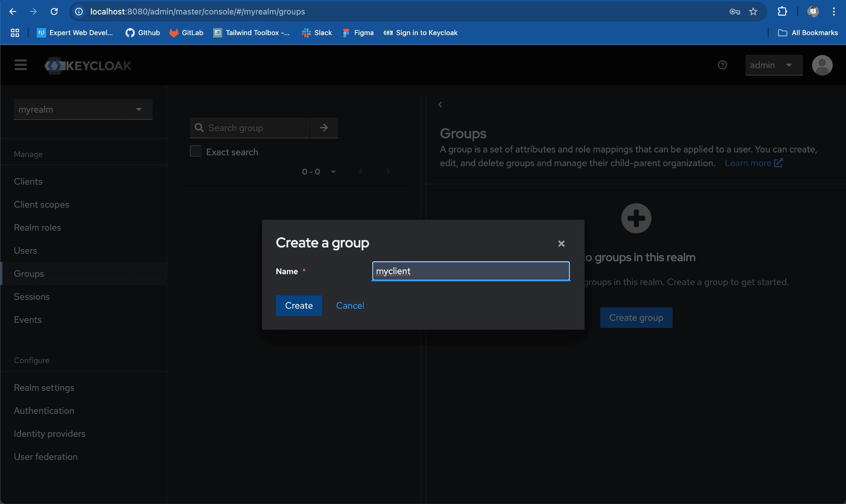Click the Cancel link in dialog
The width and height of the screenshot is (846, 504).
point(350,306)
